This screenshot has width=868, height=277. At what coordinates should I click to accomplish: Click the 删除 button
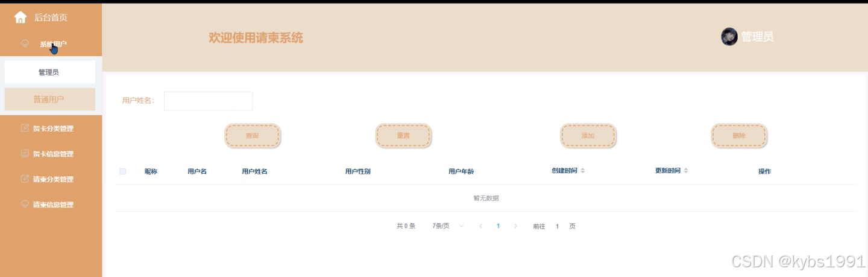click(739, 136)
